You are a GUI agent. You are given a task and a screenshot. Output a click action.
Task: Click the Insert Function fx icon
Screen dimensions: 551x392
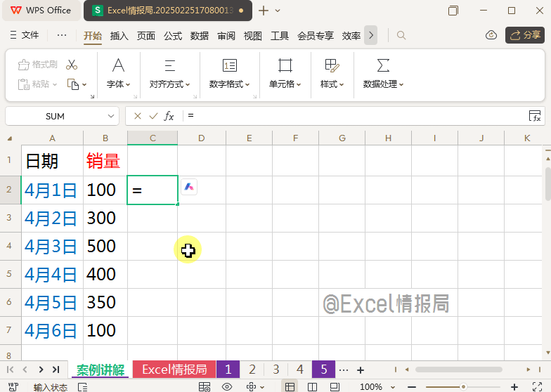tap(169, 116)
